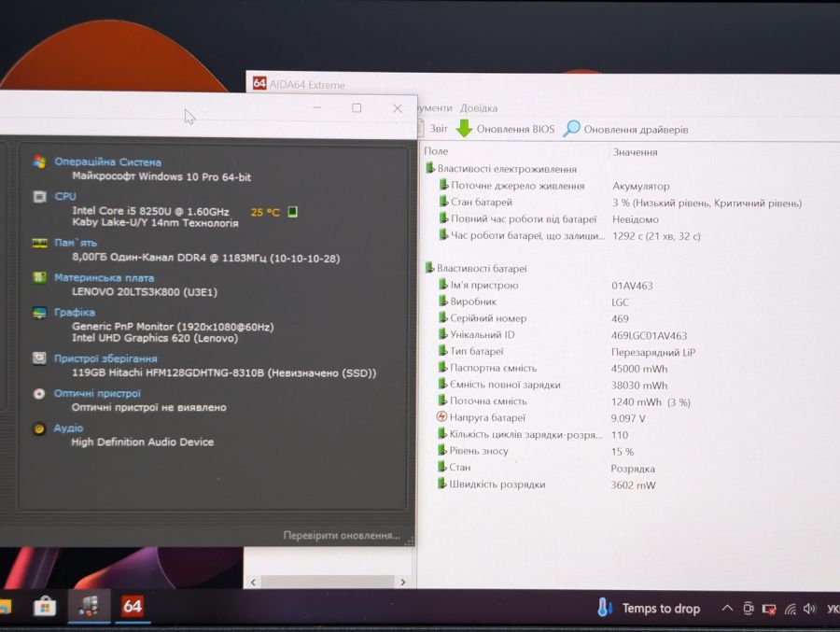
Task: Click the 38030 mWh value
Action: 639,386
